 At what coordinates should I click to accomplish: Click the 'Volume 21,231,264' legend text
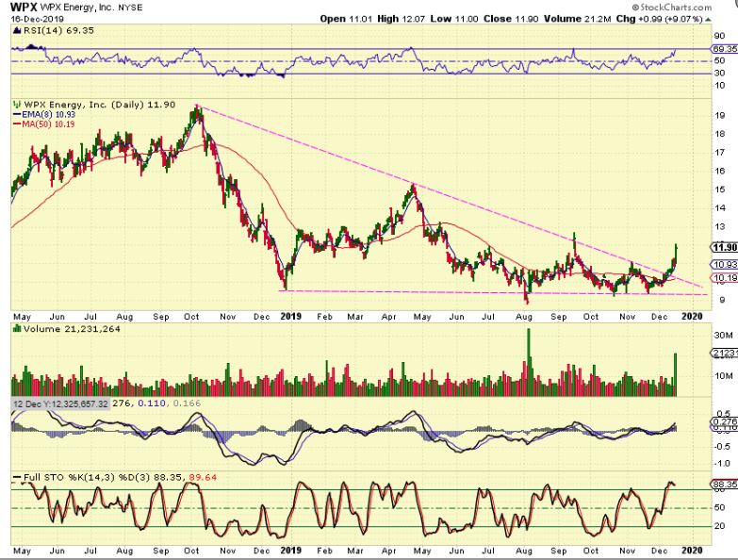point(72,329)
